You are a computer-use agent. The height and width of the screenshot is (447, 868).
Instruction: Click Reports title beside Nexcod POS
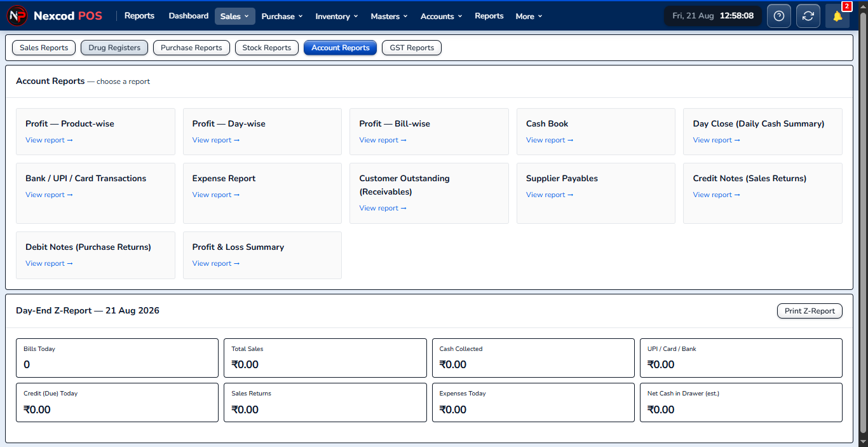point(139,16)
